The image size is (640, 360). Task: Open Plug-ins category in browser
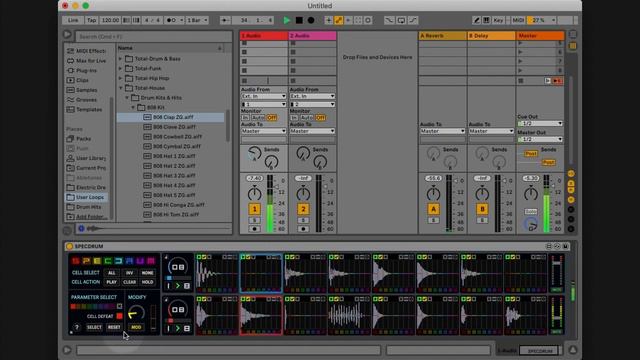[82, 71]
